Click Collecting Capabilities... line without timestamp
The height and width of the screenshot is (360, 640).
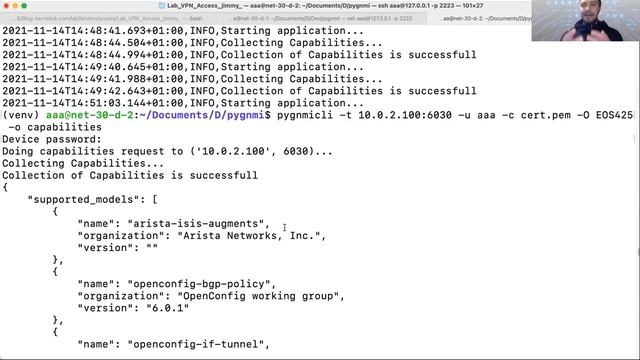click(x=83, y=163)
